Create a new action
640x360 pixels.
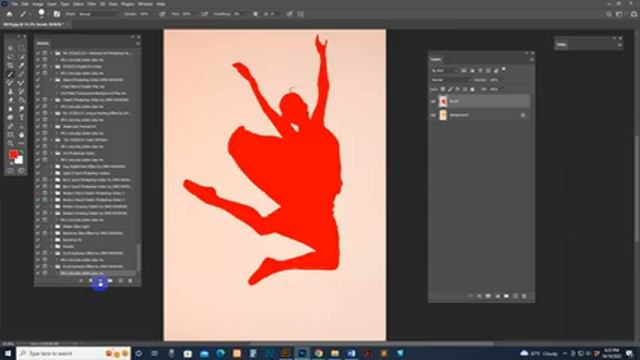tap(120, 281)
